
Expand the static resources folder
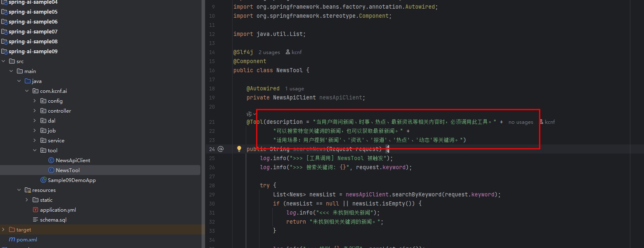click(x=27, y=200)
